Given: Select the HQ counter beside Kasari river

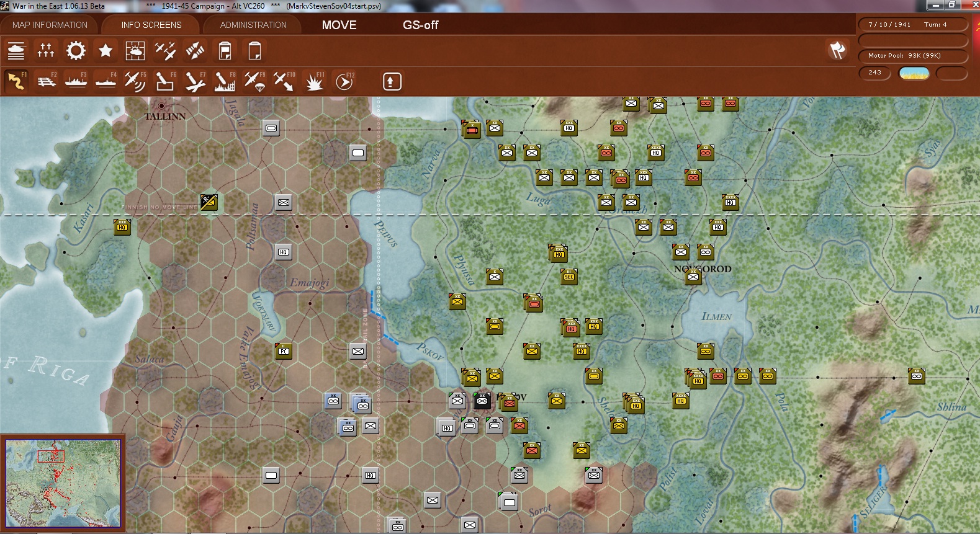Looking at the screenshot, I should [122, 227].
